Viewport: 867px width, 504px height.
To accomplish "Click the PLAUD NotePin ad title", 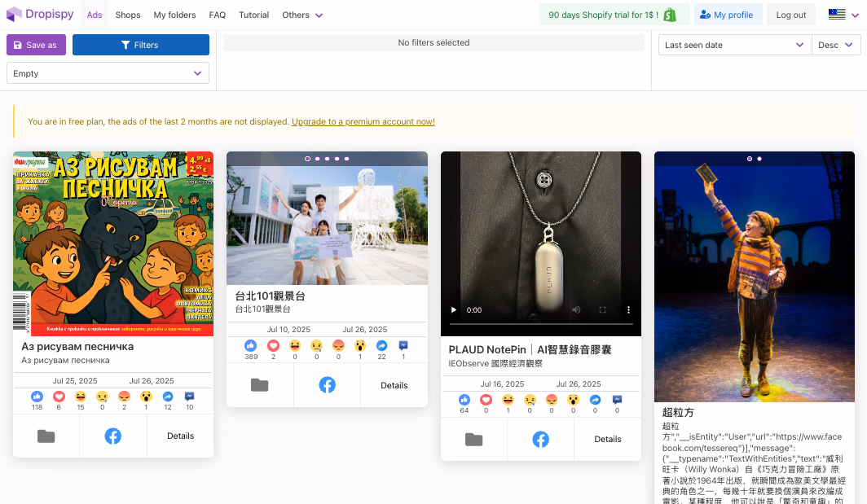I will [530, 350].
